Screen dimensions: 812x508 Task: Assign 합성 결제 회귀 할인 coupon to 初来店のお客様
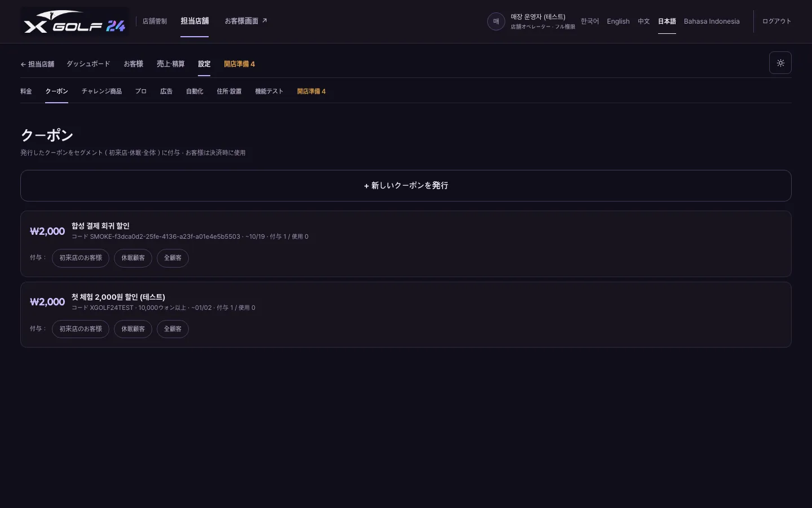pos(81,258)
